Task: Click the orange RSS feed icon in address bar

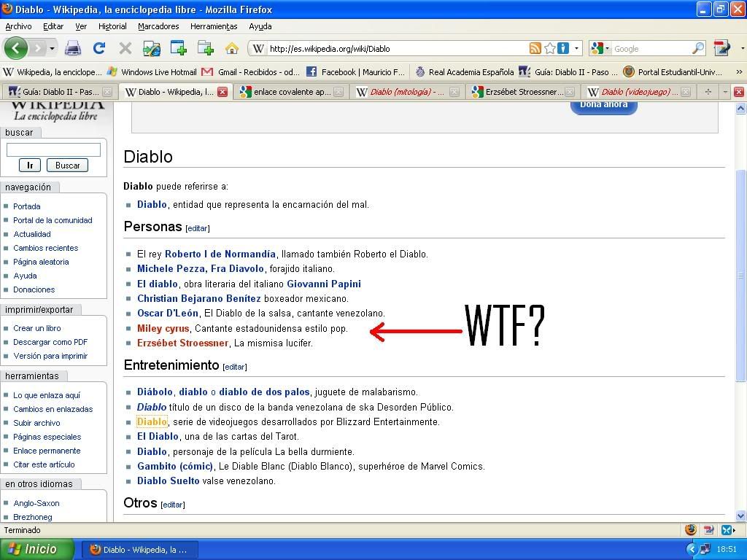Action: [535, 48]
